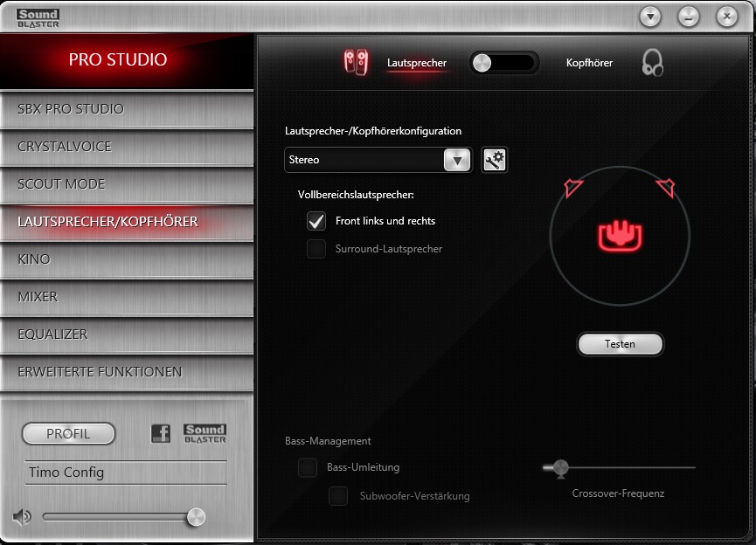Screen dimensions: 756x545
Task: Select the Lautsprecher label
Action: pos(417,63)
